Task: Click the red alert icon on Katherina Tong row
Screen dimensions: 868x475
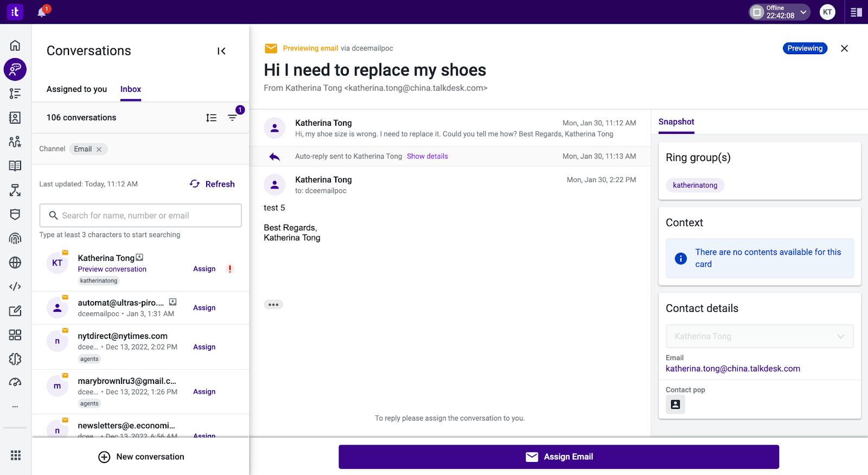Action: point(230,269)
